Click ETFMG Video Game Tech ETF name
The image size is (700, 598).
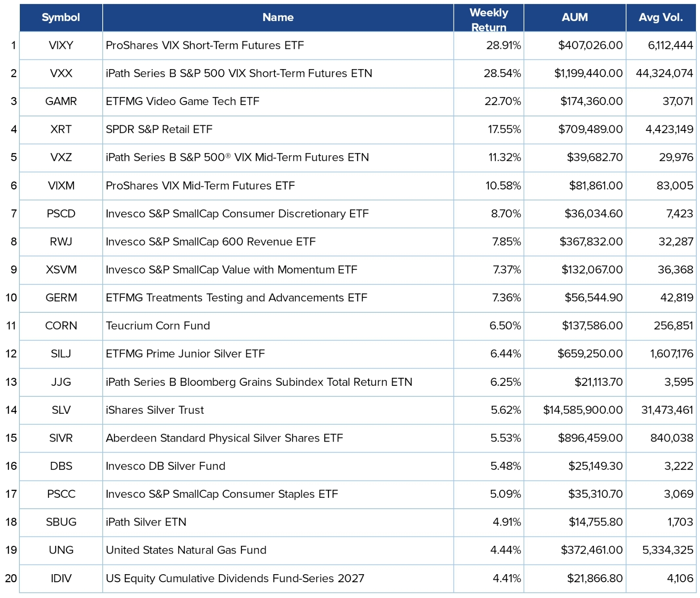click(x=183, y=101)
